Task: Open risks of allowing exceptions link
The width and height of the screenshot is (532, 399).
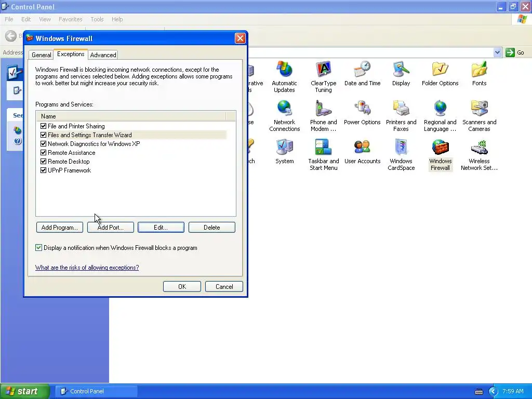Action: tap(87, 268)
